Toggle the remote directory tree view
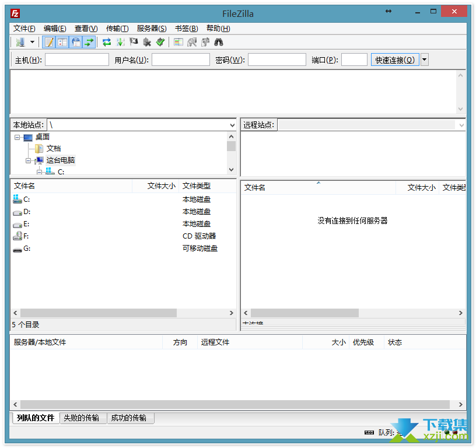476x448 pixels. pyautogui.click(x=76, y=42)
